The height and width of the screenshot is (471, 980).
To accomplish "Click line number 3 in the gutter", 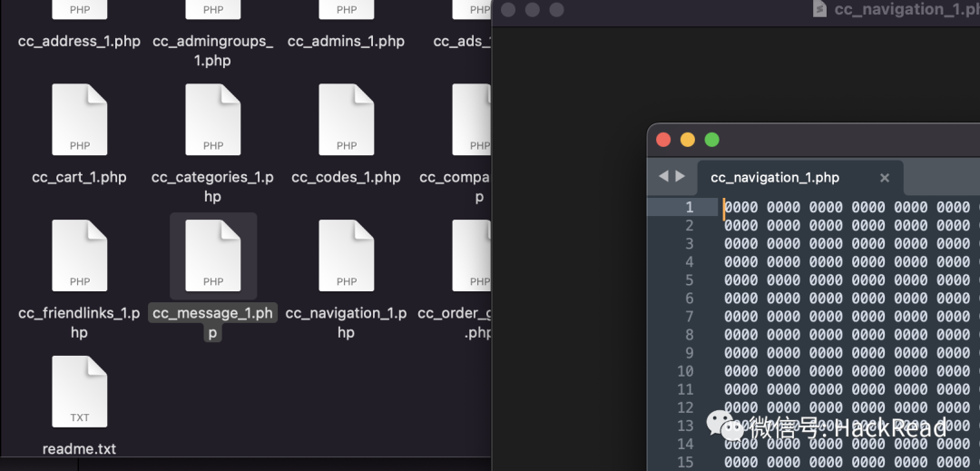I will pos(690,243).
